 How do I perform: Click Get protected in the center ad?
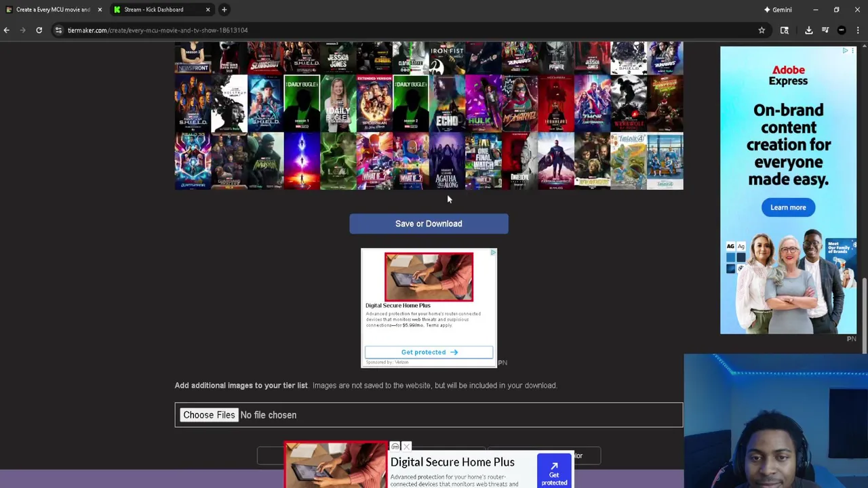429,352
